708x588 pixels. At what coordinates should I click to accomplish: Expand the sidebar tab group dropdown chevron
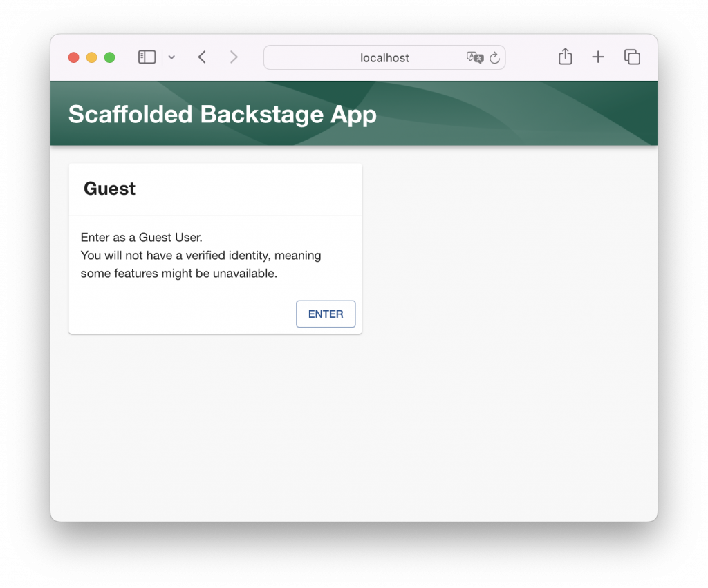(171, 57)
